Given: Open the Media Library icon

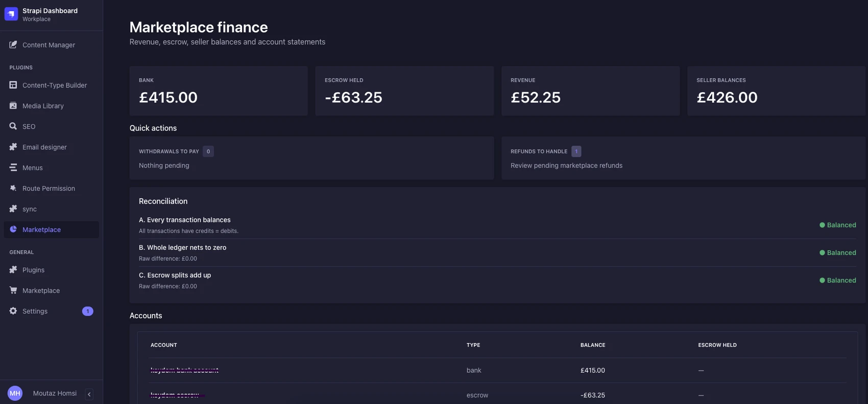Looking at the screenshot, I should (x=13, y=106).
